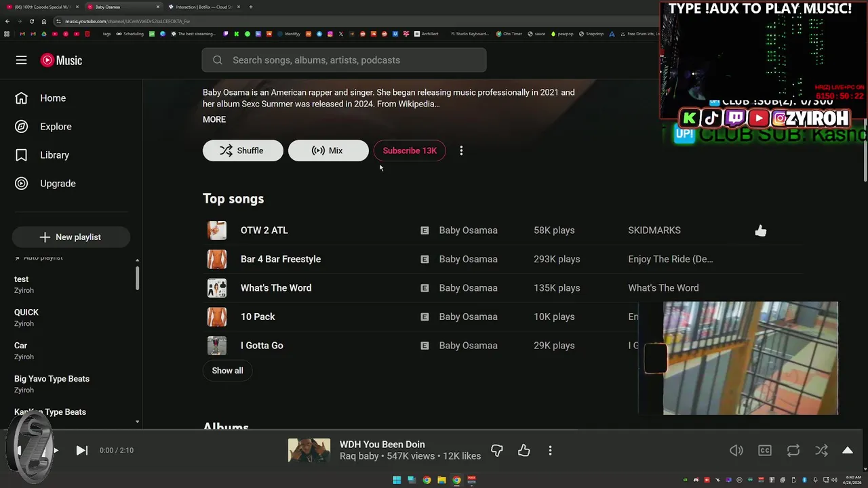Screen dimensions: 868x488
Task: Click the sidebar playlist scrollbar thumb
Action: click(137, 278)
